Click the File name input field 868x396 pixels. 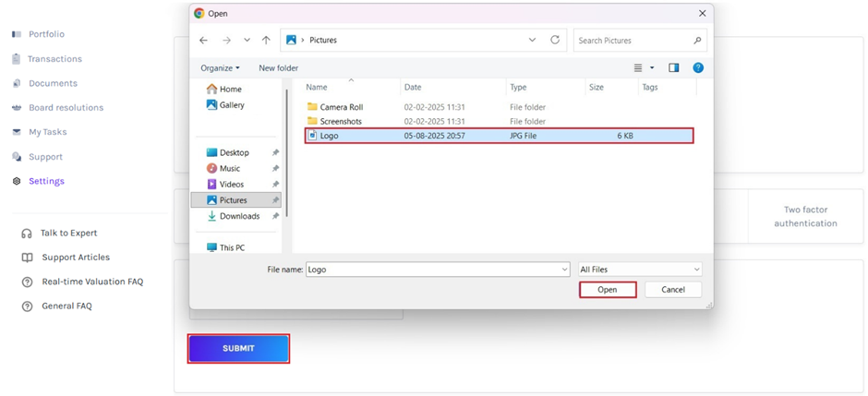(432, 270)
